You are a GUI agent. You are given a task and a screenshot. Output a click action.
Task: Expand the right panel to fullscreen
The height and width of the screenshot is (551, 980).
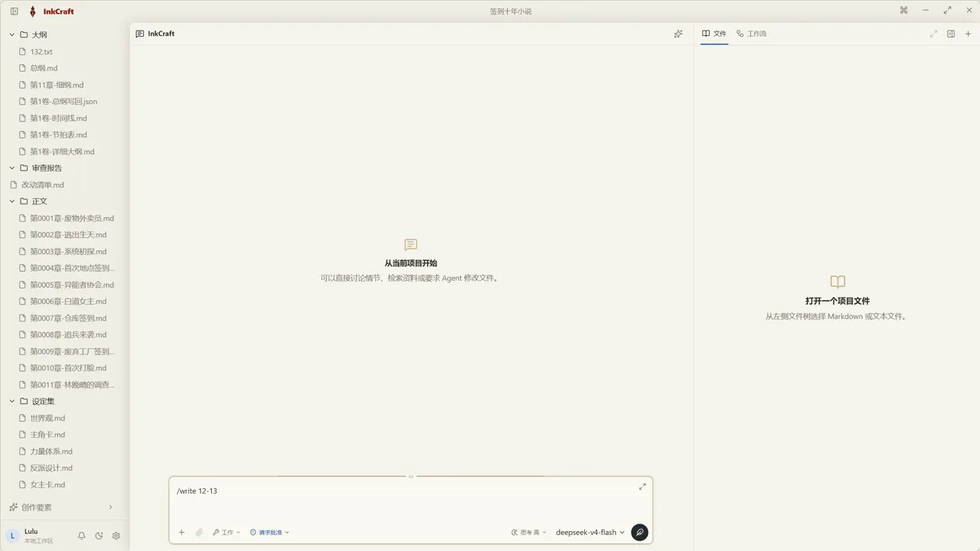coord(933,34)
